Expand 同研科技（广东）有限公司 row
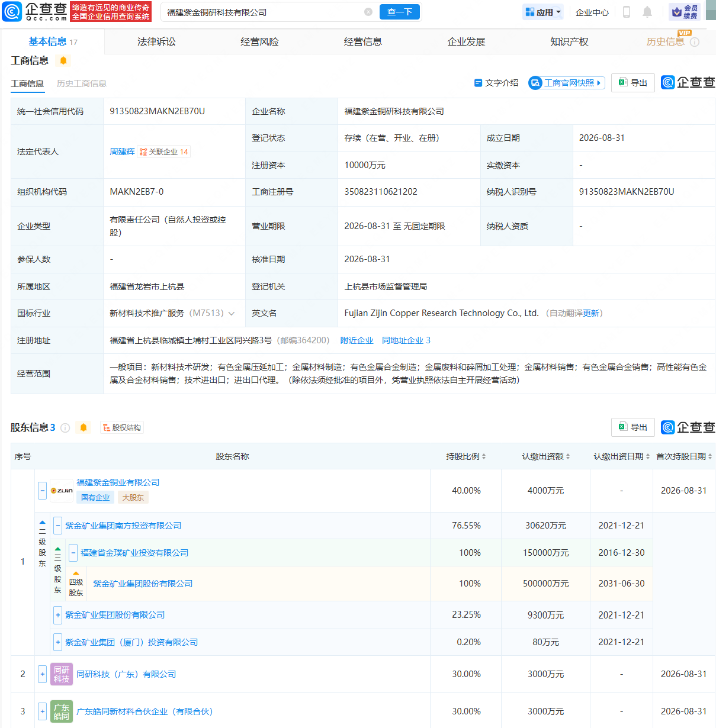This screenshot has height=728, width=716. point(43,674)
